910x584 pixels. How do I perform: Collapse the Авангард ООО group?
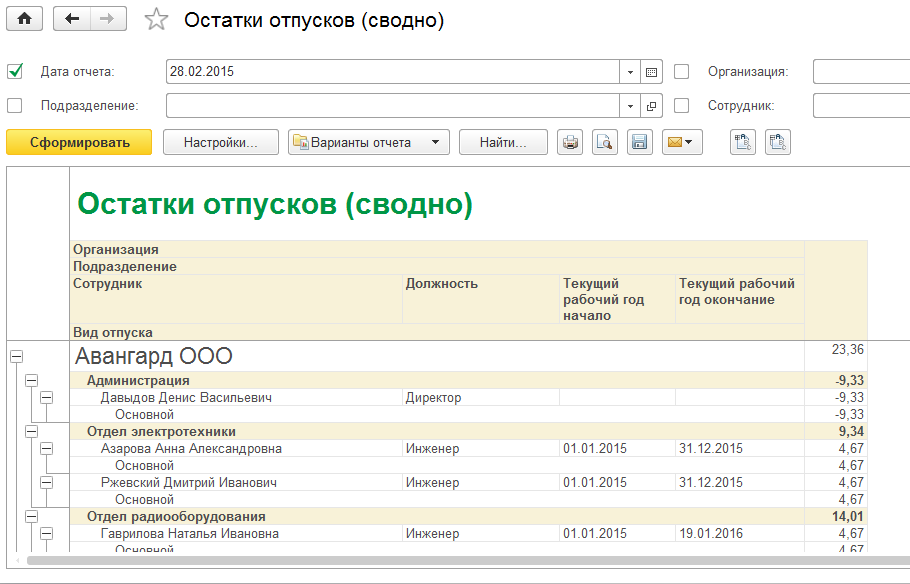[x=16, y=356]
